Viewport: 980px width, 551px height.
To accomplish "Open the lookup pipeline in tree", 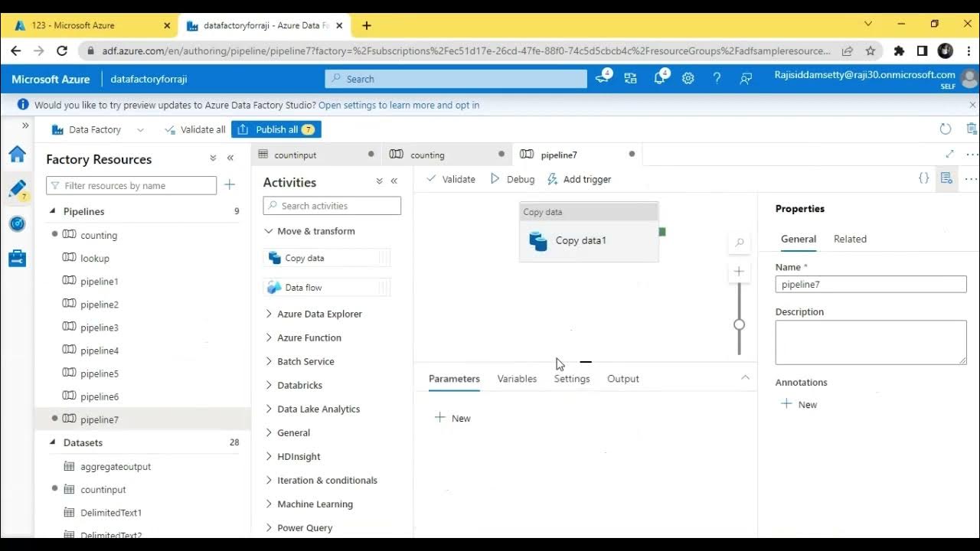I will 95,259.
